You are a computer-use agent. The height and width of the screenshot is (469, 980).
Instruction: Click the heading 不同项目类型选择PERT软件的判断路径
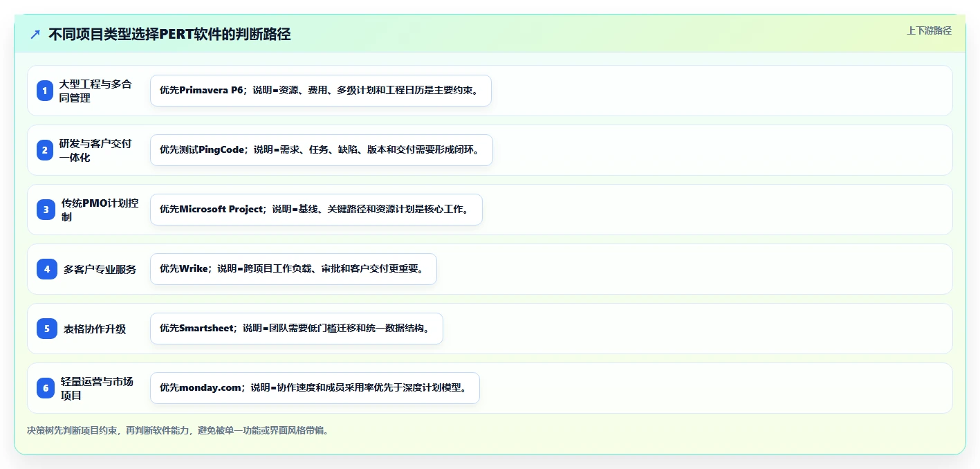(169, 34)
